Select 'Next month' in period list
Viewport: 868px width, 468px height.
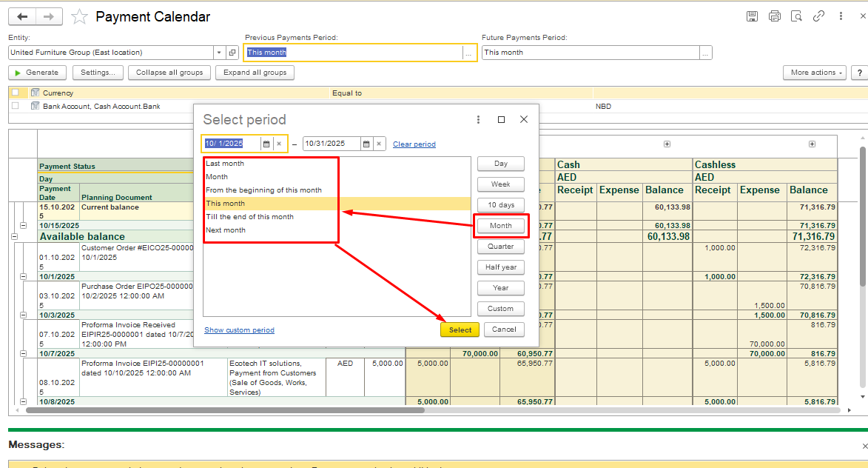click(x=226, y=230)
